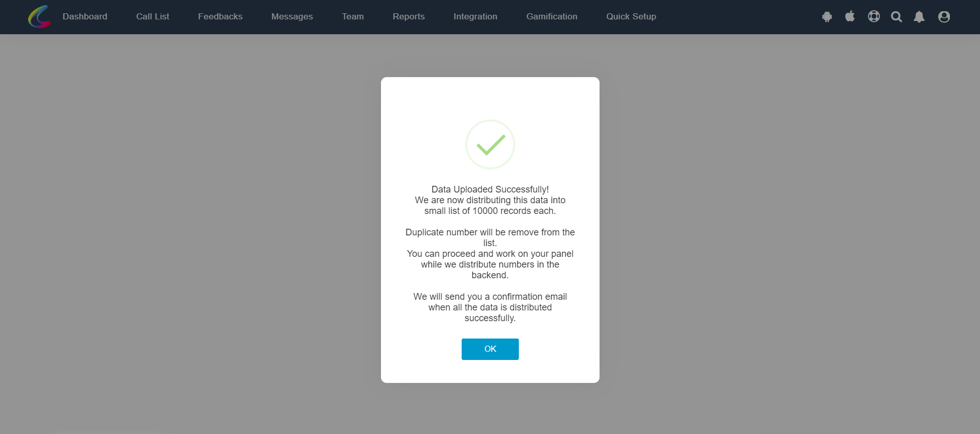Open the lifebuoy help and support icon
Viewport: 980px width, 434px height.
click(874, 16)
